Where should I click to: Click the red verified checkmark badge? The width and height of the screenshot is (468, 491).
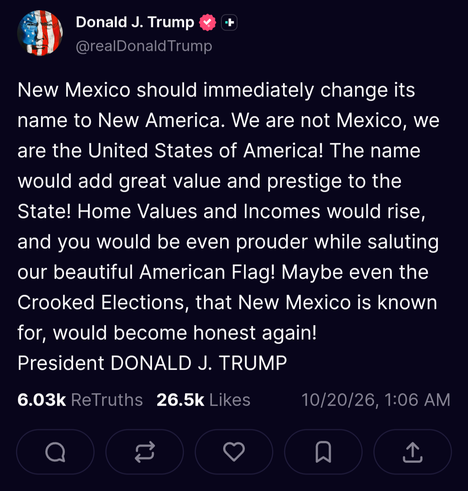click(x=207, y=22)
